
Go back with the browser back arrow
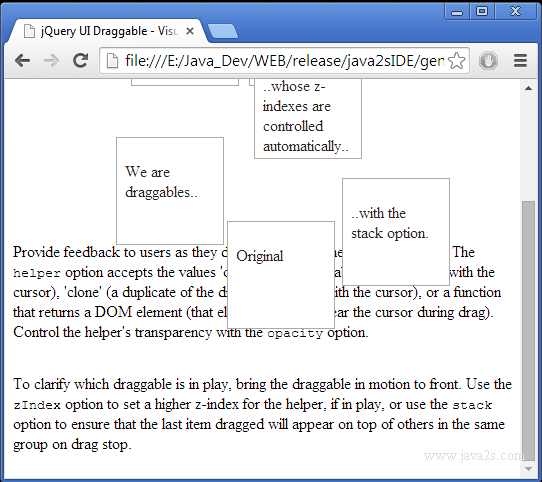coord(23,61)
